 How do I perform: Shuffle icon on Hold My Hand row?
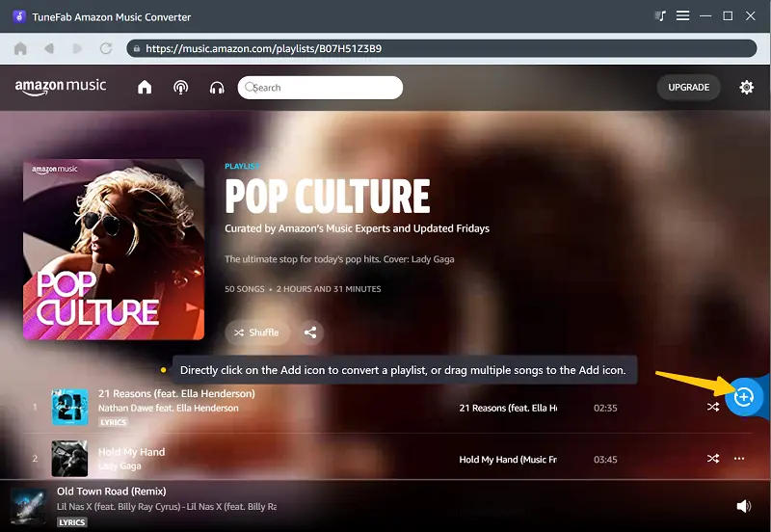click(x=713, y=458)
